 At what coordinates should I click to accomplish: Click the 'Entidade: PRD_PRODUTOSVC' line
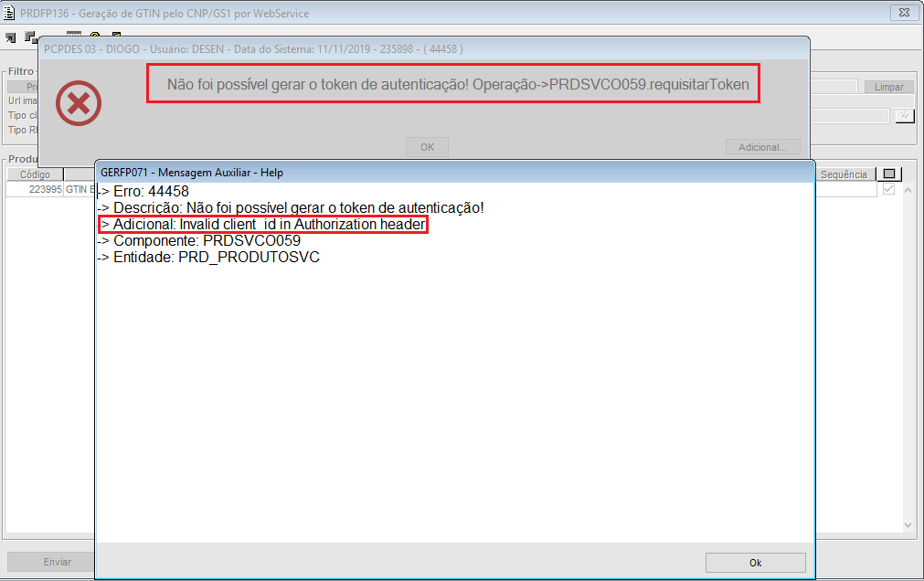208,258
